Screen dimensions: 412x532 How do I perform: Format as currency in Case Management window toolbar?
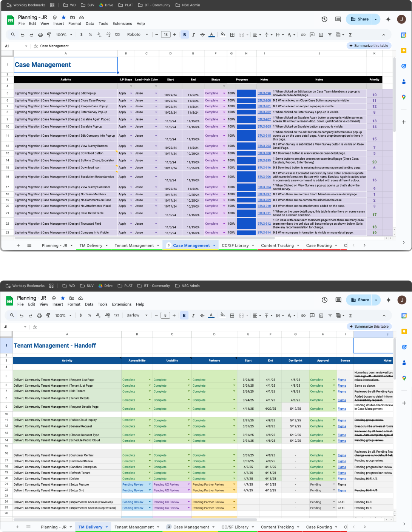(82, 34)
